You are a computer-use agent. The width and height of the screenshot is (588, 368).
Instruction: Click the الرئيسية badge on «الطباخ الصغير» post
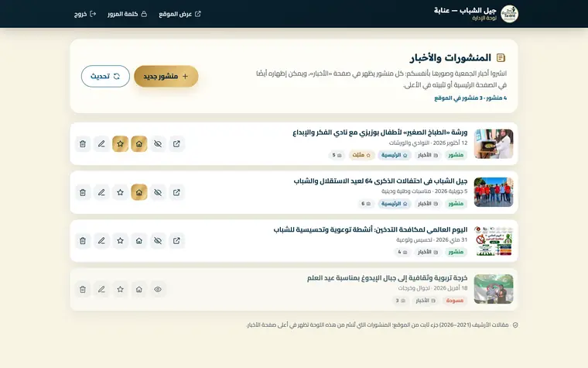(395, 155)
